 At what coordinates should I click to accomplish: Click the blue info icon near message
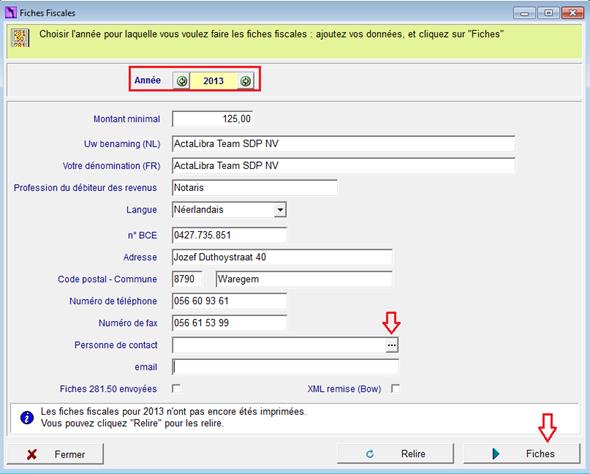27,418
